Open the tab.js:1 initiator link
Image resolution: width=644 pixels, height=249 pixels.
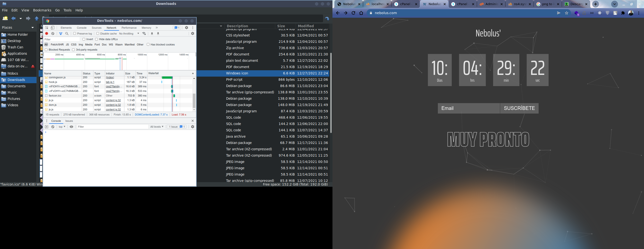[x=110, y=82]
